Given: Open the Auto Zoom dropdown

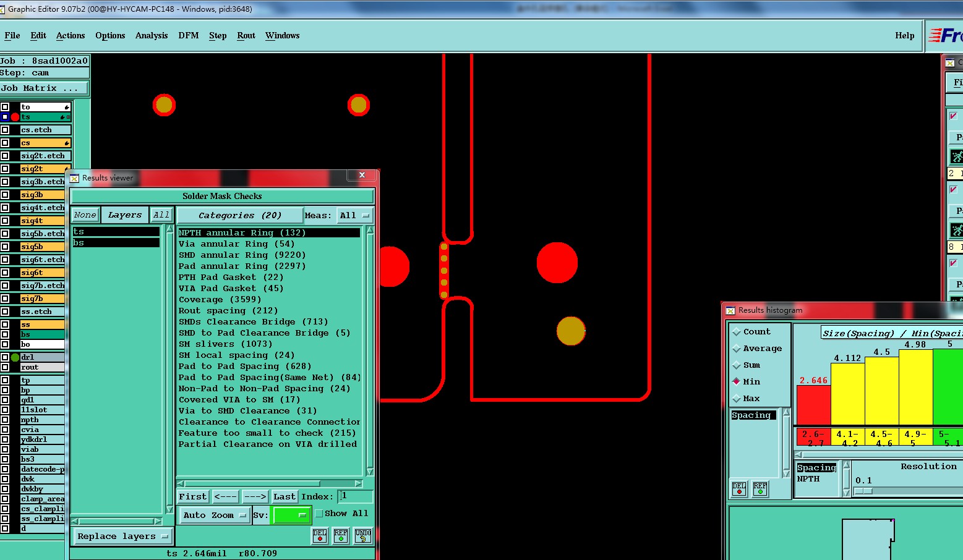Looking at the screenshot, I should [214, 515].
